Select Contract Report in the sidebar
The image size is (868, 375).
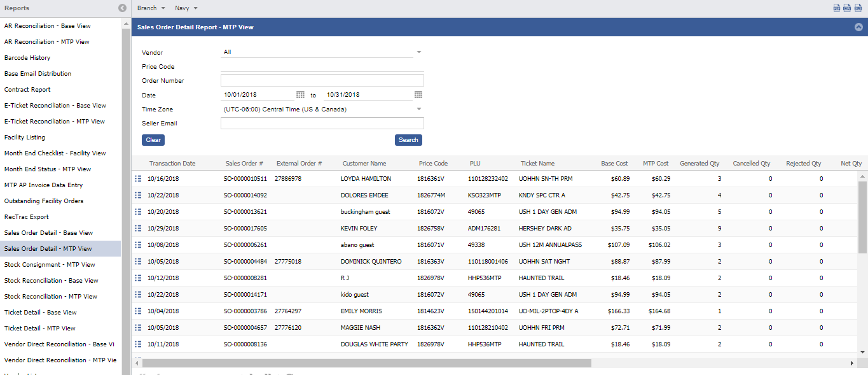[27, 90]
